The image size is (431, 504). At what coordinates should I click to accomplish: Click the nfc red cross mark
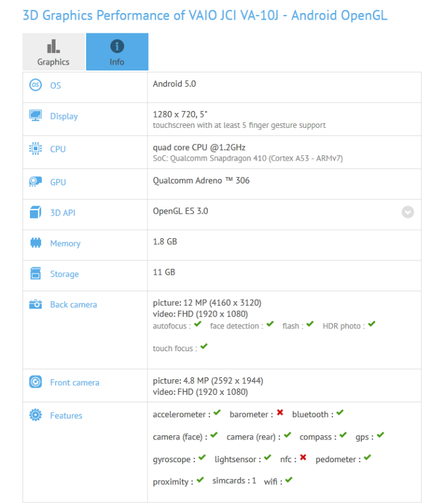coord(303,458)
